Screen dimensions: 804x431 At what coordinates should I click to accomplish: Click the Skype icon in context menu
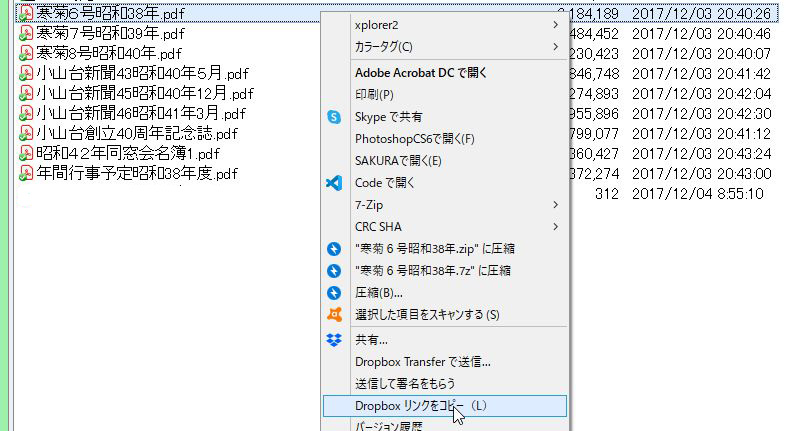335,117
